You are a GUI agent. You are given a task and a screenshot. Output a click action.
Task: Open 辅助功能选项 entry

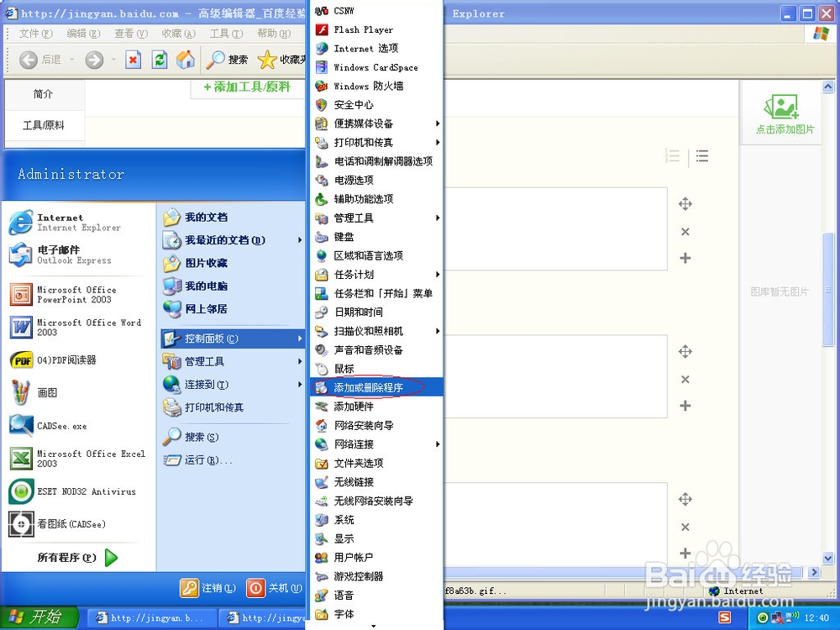[376, 199]
